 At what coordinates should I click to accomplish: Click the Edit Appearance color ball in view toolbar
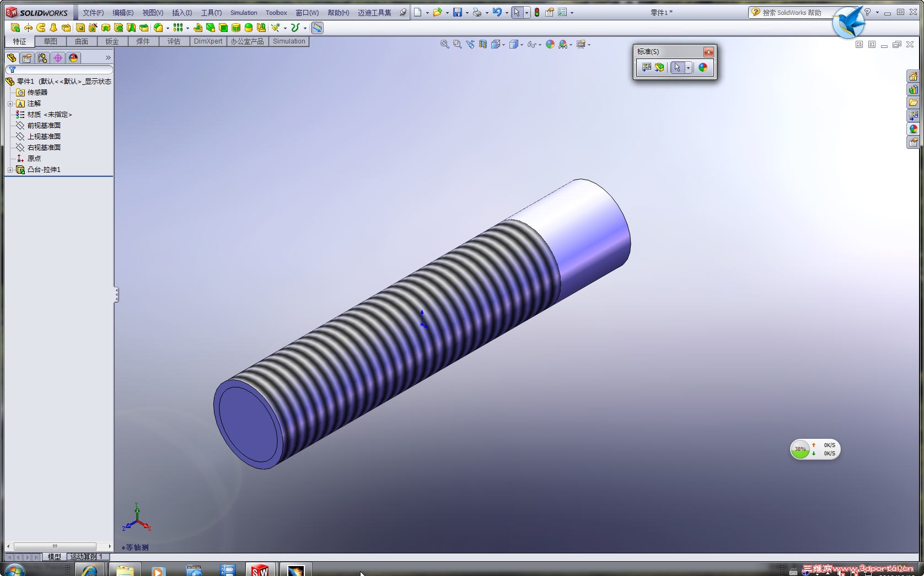pyautogui.click(x=550, y=44)
